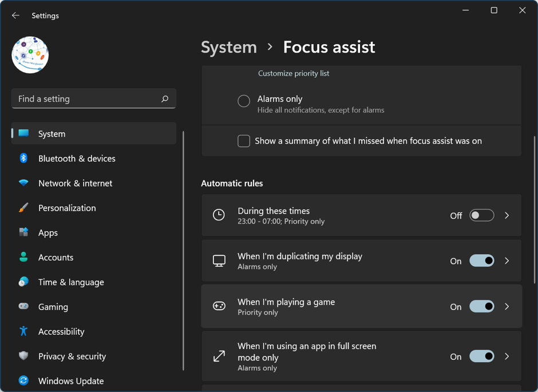Click the full screen arrows icon
This screenshot has width=538, height=392.
pyautogui.click(x=219, y=356)
